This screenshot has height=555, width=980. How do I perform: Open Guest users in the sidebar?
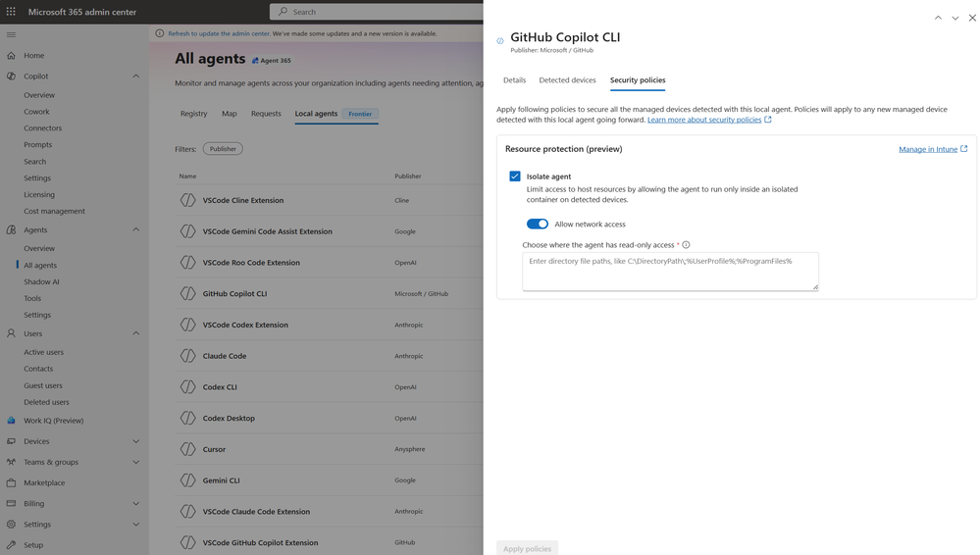[43, 385]
